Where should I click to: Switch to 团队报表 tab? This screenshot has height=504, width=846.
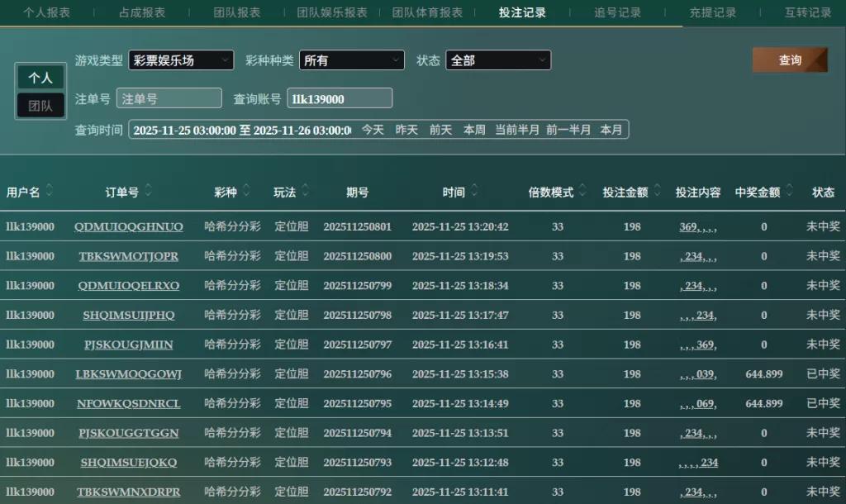coord(237,12)
